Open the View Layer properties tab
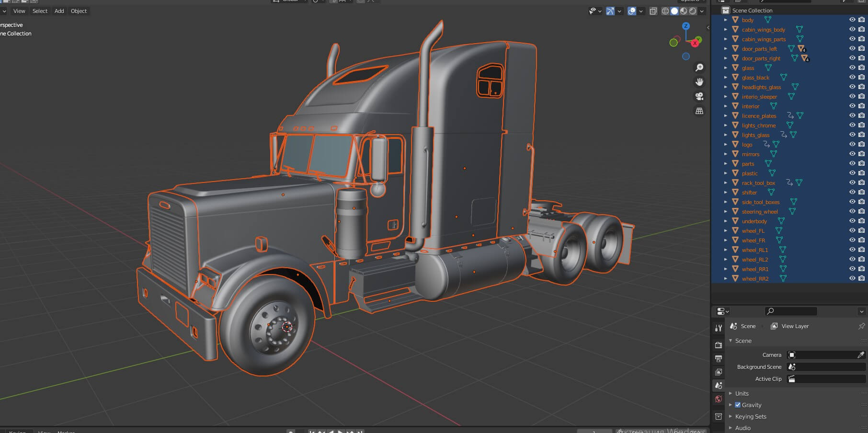Viewport: 868px width, 433px height. point(718,372)
